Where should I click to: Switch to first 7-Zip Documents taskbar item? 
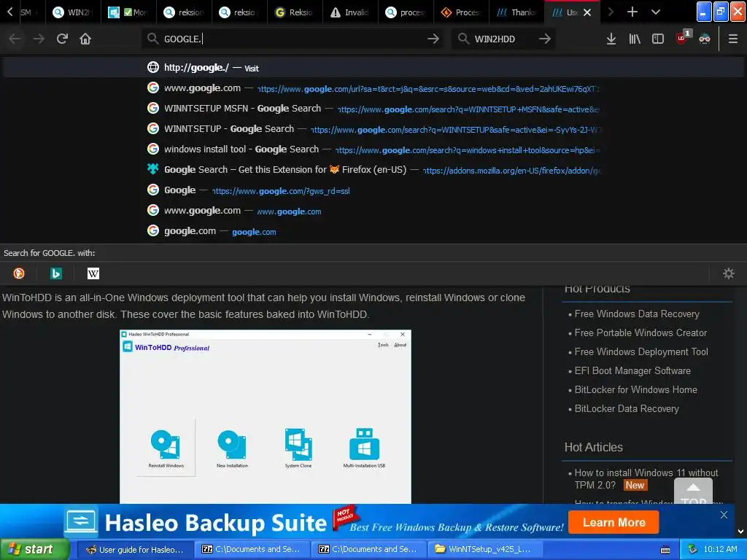pyautogui.click(x=252, y=550)
